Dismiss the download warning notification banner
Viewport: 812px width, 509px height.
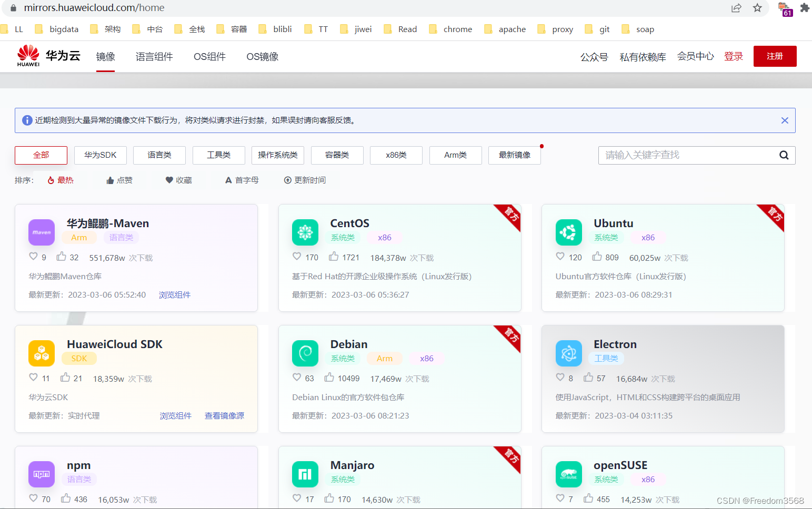pyautogui.click(x=785, y=120)
